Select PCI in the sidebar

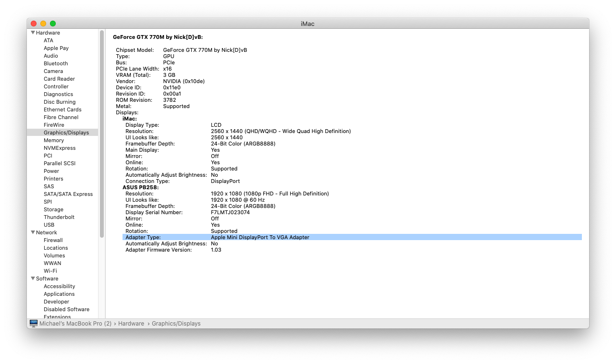click(48, 156)
